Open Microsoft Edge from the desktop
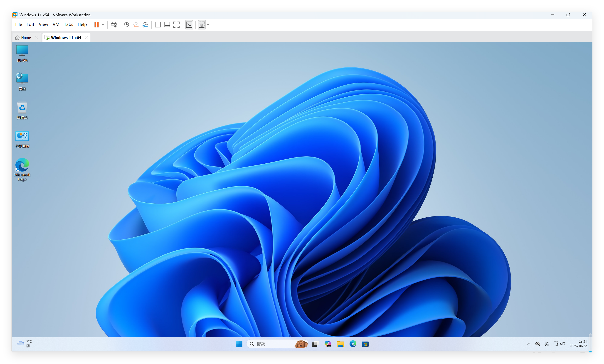The width and height of the screenshot is (604, 364). (22, 169)
